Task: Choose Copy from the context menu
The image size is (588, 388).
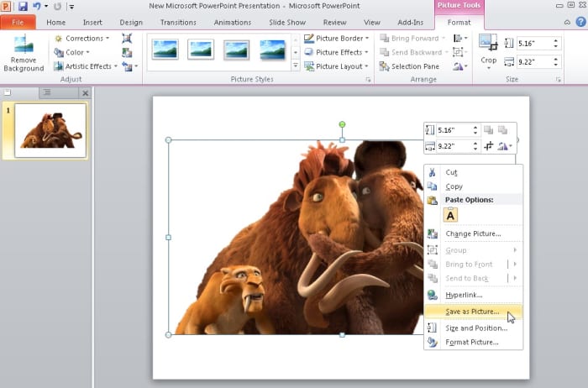Action: [x=473, y=186]
